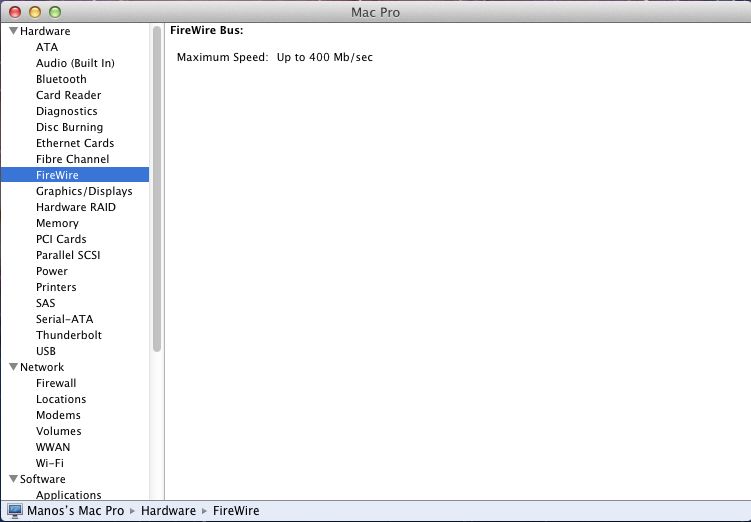The width and height of the screenshot is (751, 522).
Task: Select Modems entry
Action: tap(58, 415)
